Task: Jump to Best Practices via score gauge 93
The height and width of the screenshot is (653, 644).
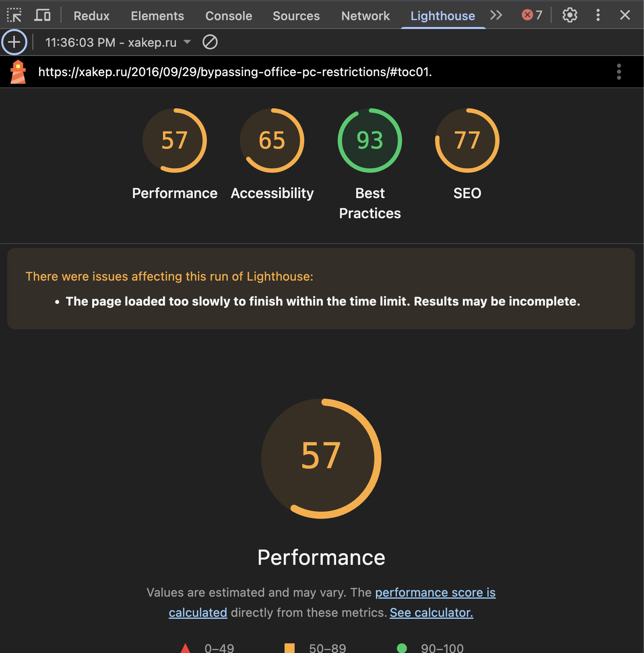Action: click(x=369, y=141)
